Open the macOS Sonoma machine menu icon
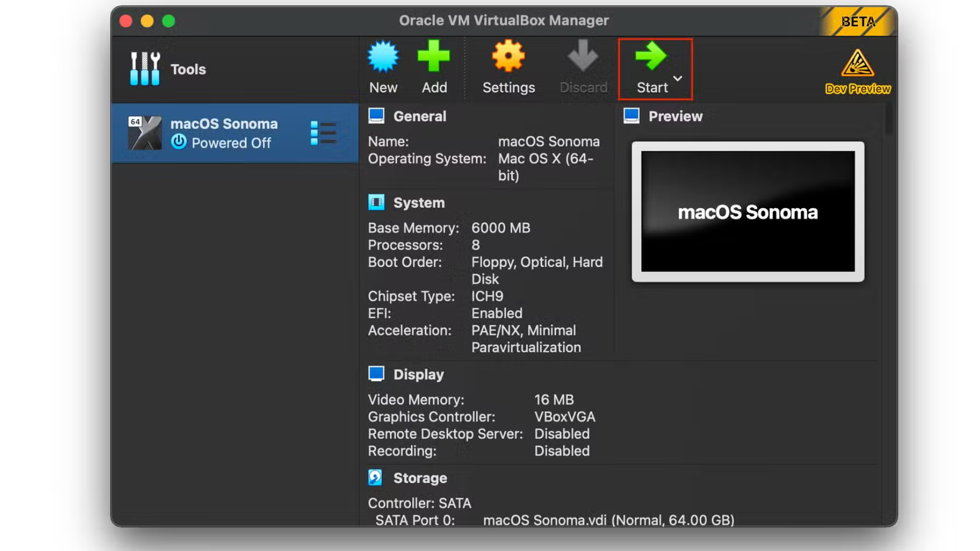980x551 pixels. (x=323, y=133)
